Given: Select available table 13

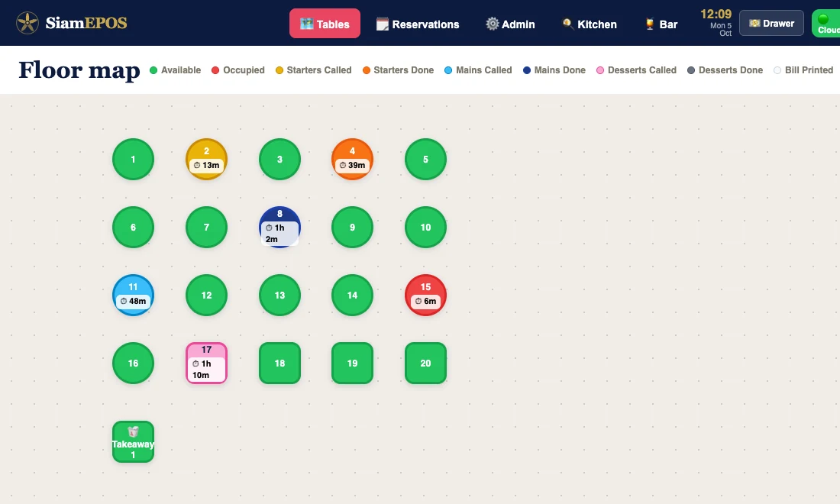Looking at the screenshot, I should 279,295.
